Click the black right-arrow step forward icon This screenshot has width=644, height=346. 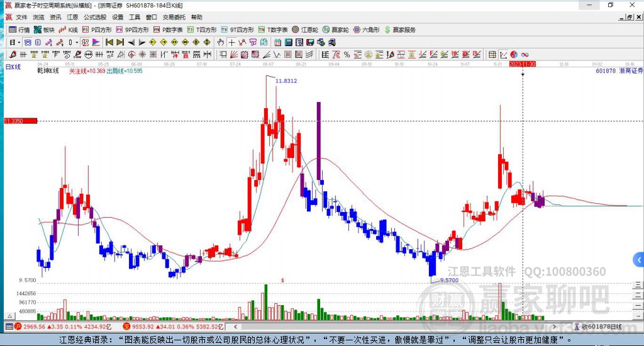pos(142,42)
